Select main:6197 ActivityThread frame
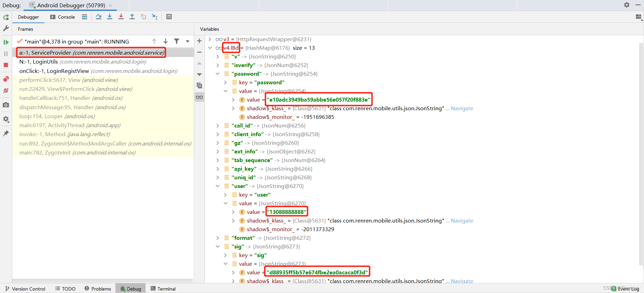 (x=103, y=125)
